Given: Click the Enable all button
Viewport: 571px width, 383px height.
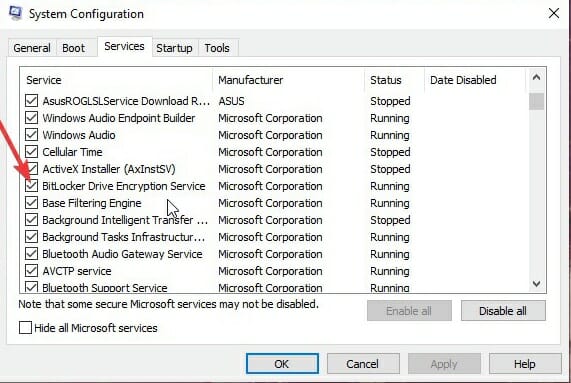Looking at the screenshot, I should [409, 311].
